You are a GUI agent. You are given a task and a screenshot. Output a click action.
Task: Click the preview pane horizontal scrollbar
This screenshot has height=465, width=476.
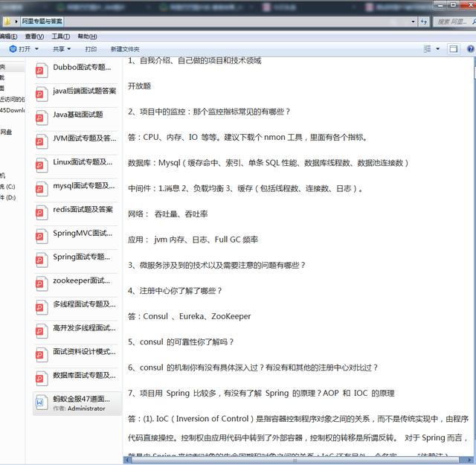pos(295,460)
